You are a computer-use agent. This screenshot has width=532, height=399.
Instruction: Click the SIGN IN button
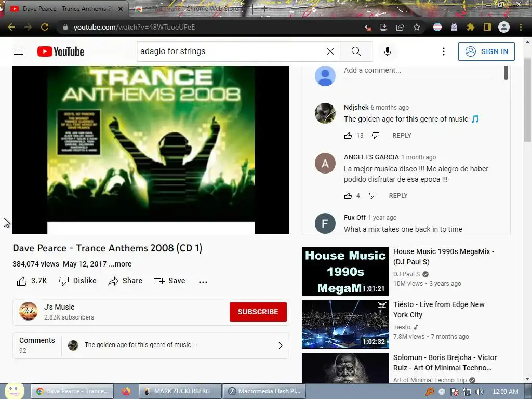486,51
